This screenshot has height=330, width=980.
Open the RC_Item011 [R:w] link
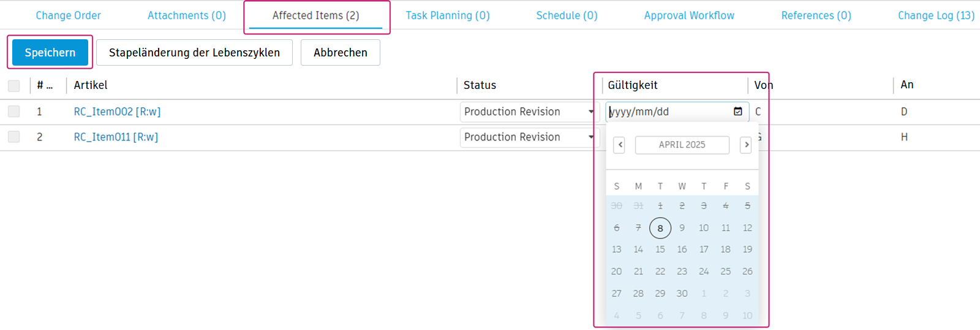point(116,137)
